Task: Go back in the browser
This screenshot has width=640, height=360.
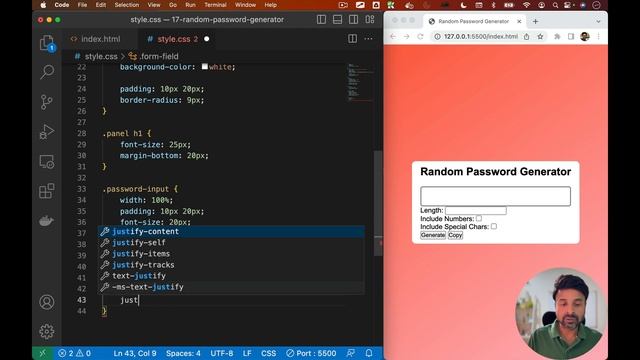Action: 393,36
